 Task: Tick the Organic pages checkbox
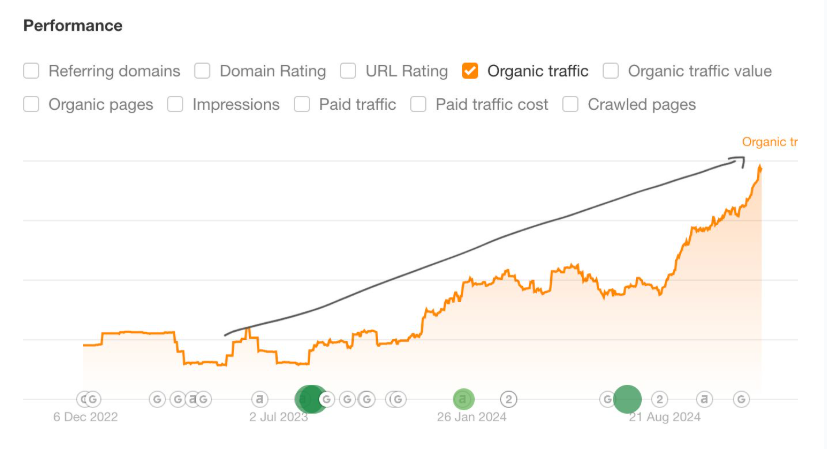pyautogui.click(x=31, y=104)
